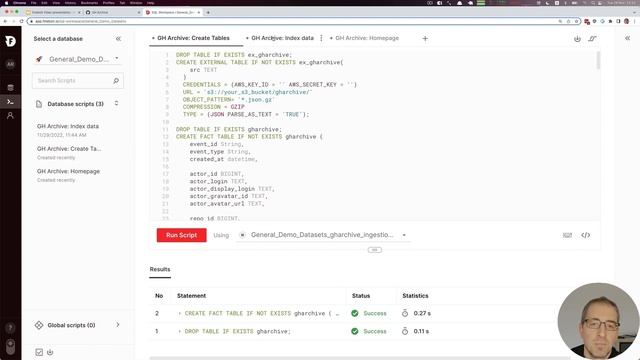The width and height of the screenshot is (640, 360).
Task: Click the success check icon for statement 2
Action: [x=355, y=313]
